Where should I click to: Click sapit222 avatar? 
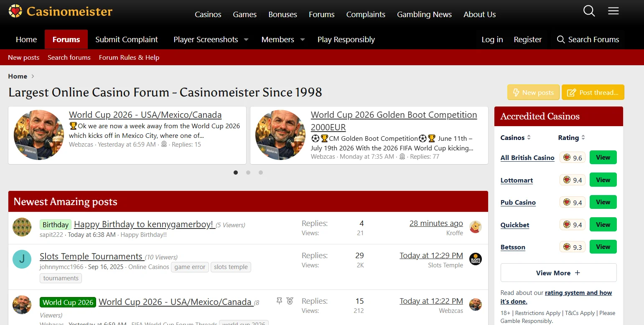pos(22,227)
